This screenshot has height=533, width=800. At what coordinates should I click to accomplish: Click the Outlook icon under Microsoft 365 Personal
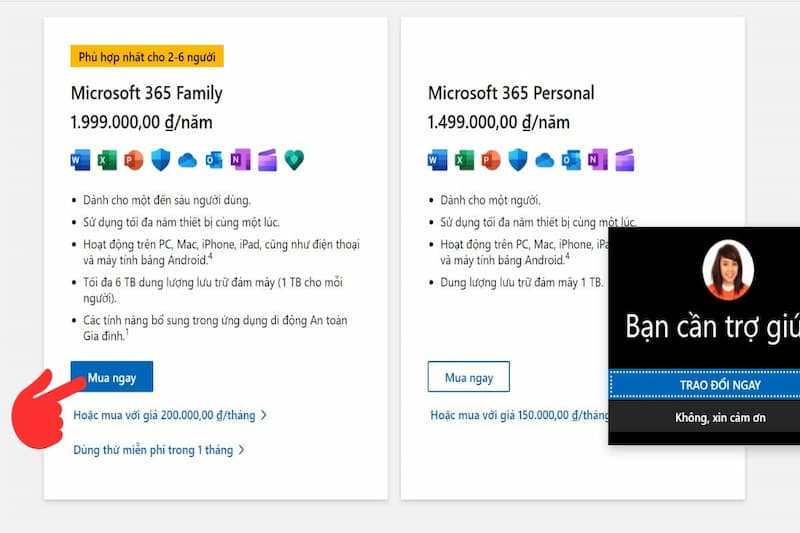[x=571, y=160]
